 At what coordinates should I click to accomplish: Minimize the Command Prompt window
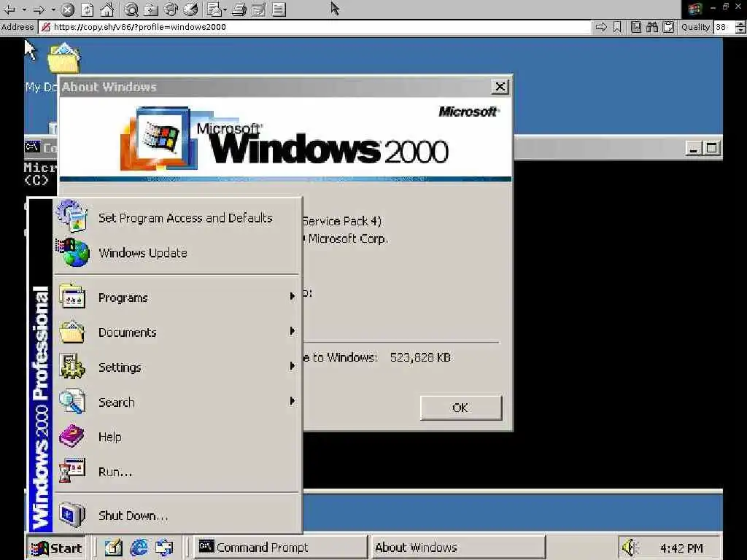pos(694,149)
